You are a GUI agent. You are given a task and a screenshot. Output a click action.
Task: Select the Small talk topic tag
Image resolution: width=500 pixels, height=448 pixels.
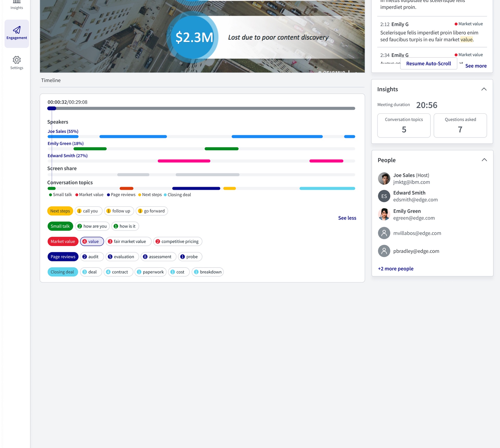coord(60,226)
